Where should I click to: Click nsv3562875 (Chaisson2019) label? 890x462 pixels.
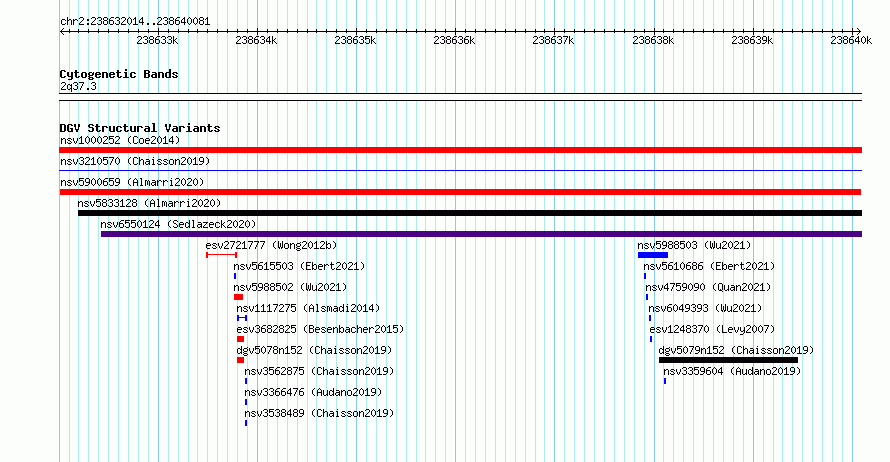[319, 371]
